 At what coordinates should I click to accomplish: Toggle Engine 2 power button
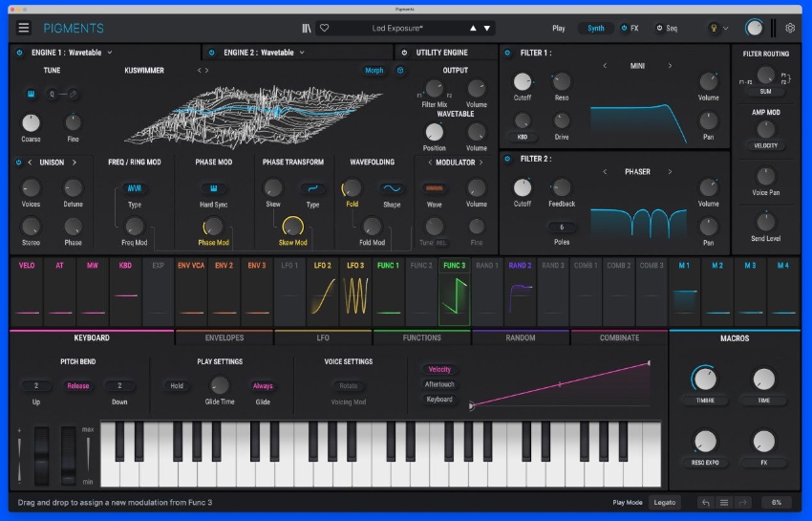[x=211, y=53]
